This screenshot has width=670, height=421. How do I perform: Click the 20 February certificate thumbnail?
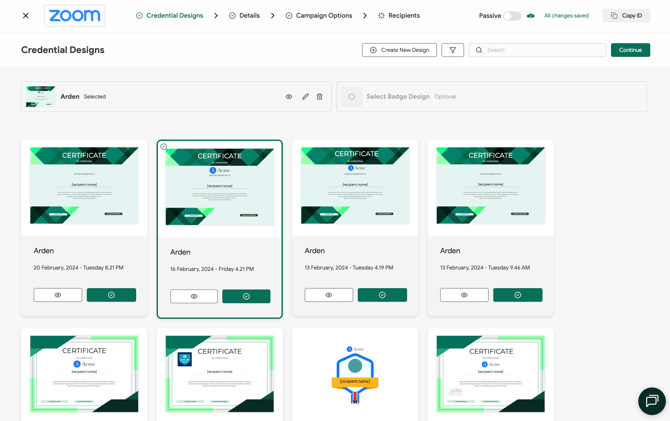84,185
